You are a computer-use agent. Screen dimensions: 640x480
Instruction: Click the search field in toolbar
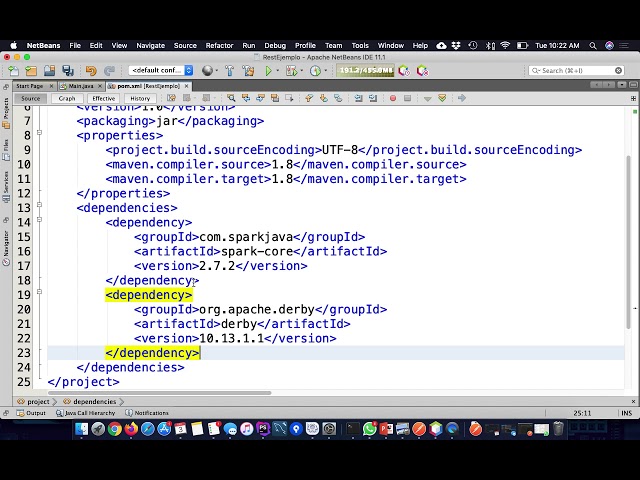pyautogui.click(x=576, y=71)
